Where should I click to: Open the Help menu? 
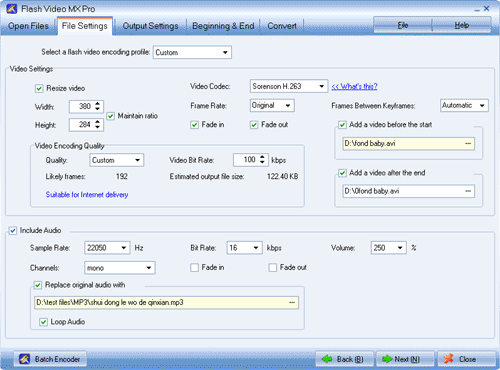pos(462,25)
